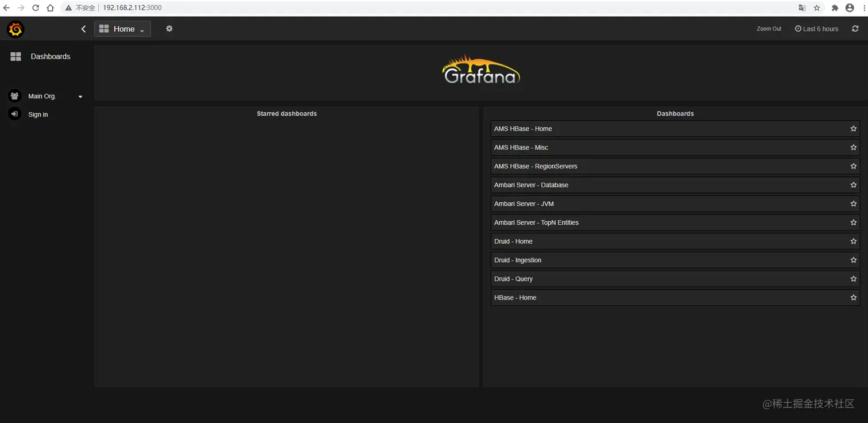Click the grid icon on the Home button

pyautogui.click(x=104, y=29)
